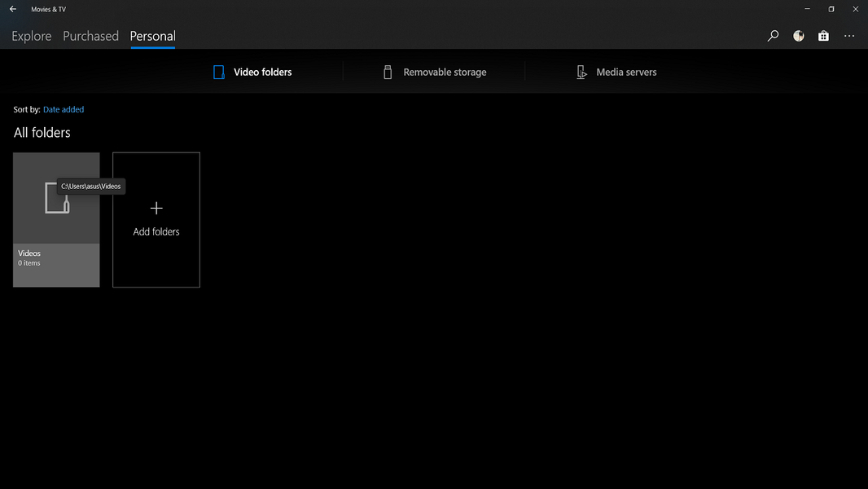Click the Videos 0 items caption
This screenshot has height=489, width=868.
(x=29, y=258)
